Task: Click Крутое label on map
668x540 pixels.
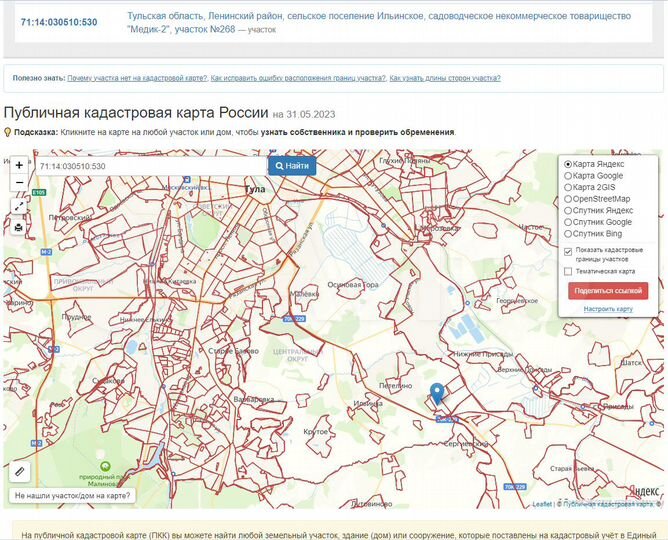Action: pos(316,432)
